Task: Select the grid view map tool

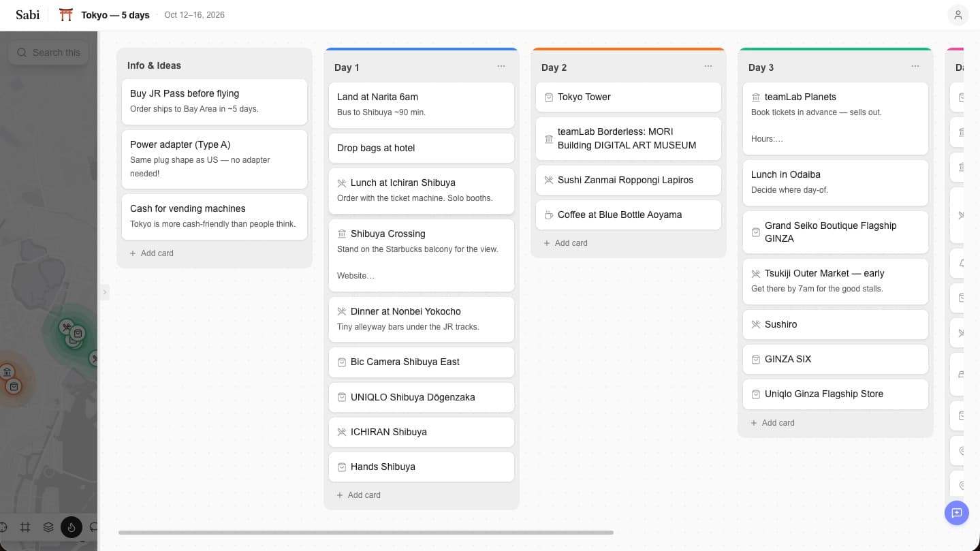Action: 25,526
